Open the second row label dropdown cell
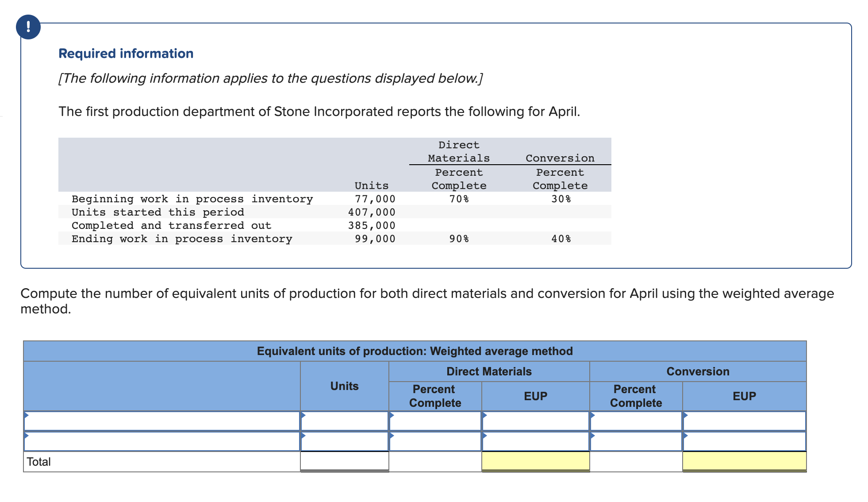This screenshot has height=502, width=868. pyautogui.click(x=162, y=441)
